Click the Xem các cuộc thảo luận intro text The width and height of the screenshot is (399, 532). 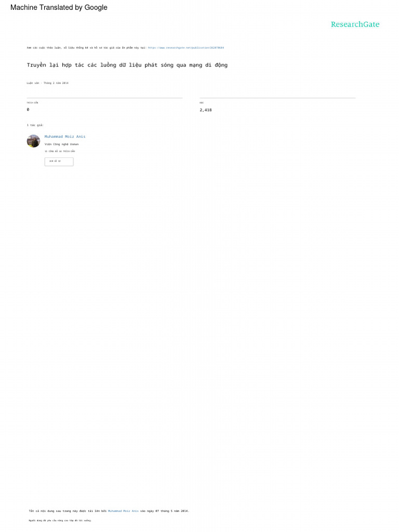(87, 48)
